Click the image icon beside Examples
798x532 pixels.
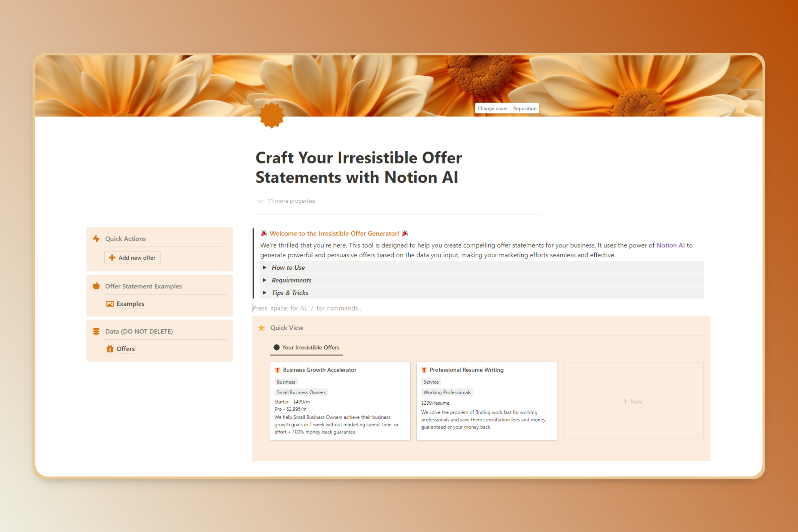pyautogui.click(x=110, y=304)
